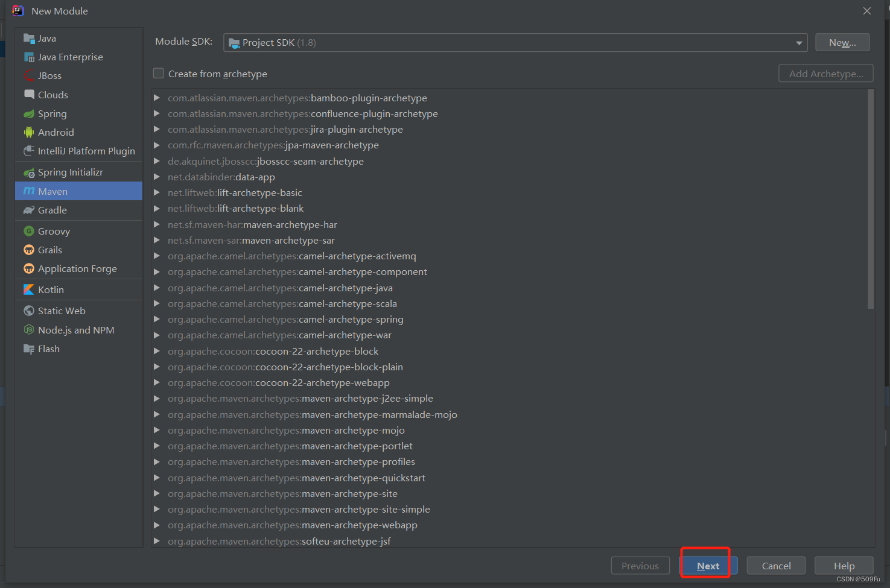The height and width of the screenshot is (588, 890).
Task: Select maven-archetype-site-simple row
Action: click(x=509, y=509)
